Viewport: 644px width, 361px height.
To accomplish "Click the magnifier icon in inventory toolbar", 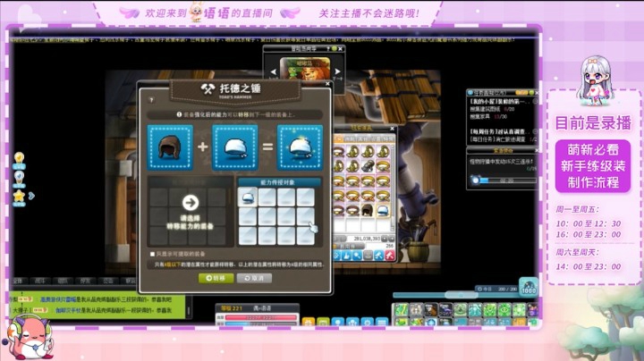I will [x=357, y=256].
